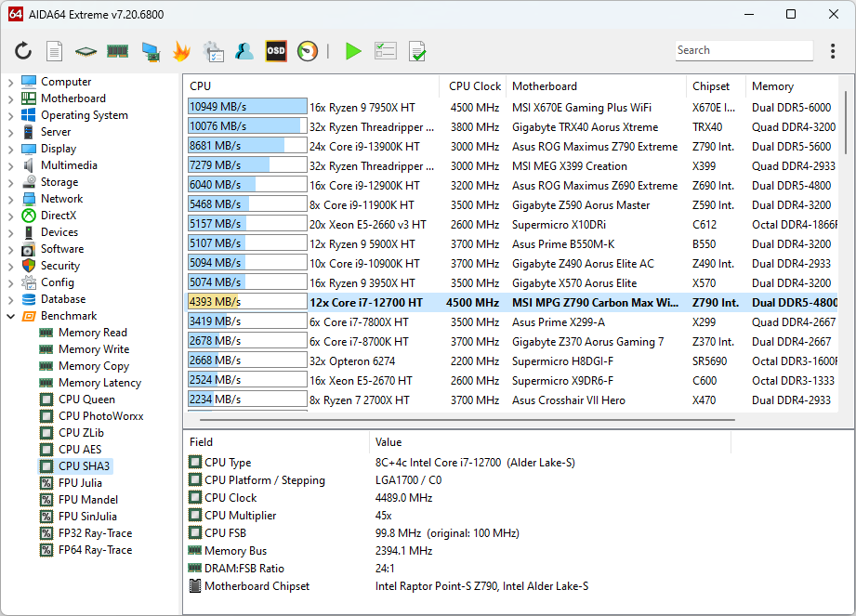Click the Chipset column header
Screen dimensions: 856x616
711,86
